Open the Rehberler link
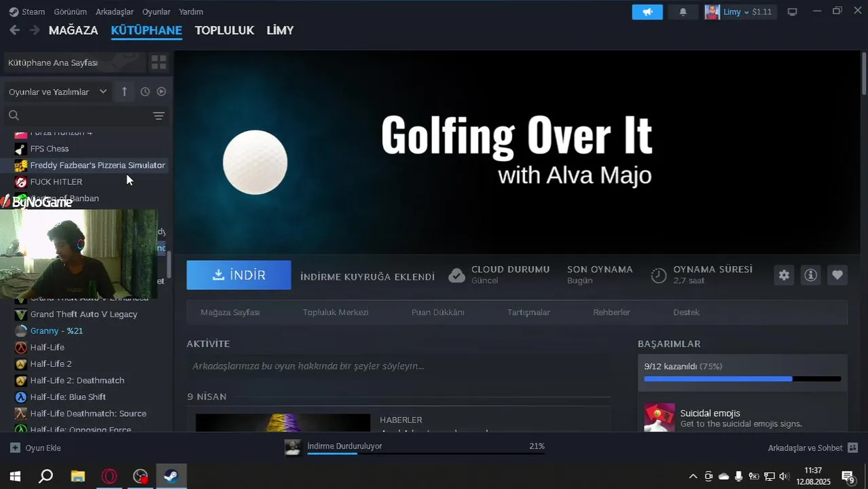 click(x=612, y=312)
